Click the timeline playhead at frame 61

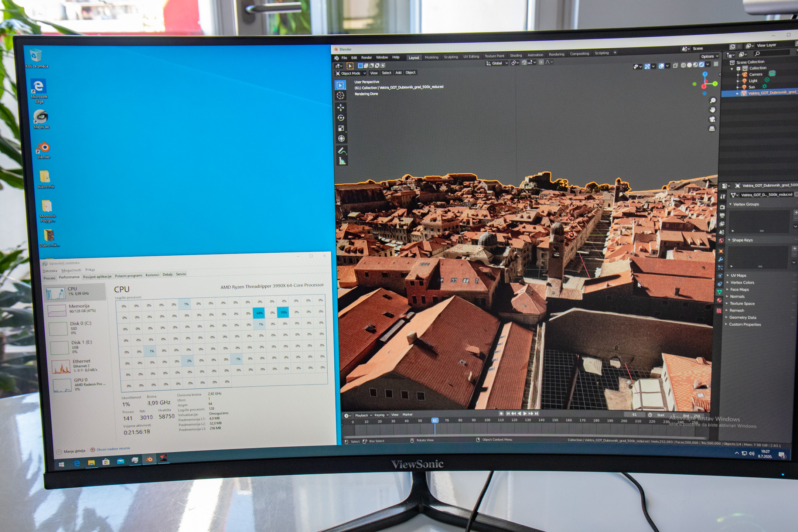point(434,420)
